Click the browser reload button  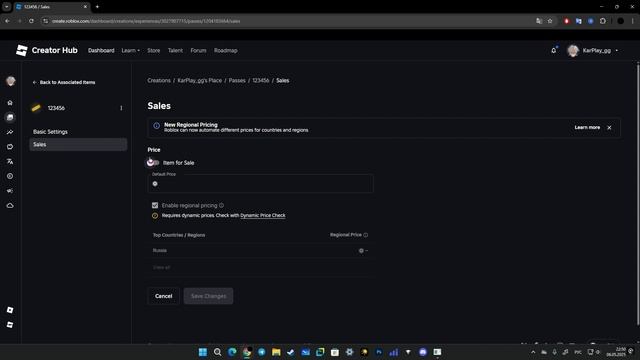[31, 21]
